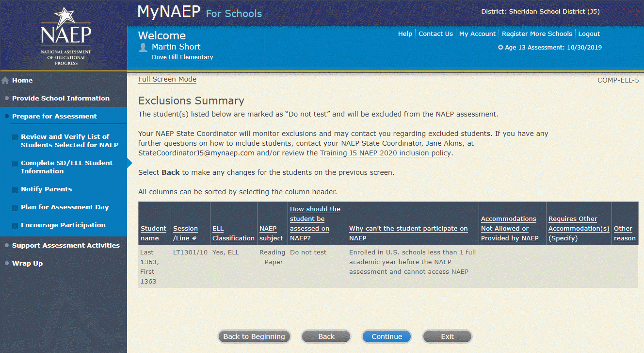
Task: Click the Logout link in header
Action: pos(589,34)
